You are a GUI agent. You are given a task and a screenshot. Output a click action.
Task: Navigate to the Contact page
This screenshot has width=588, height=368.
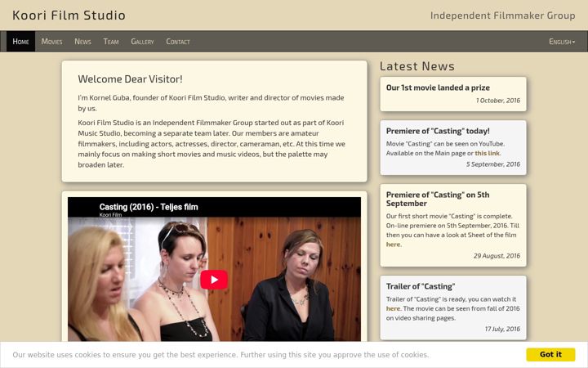point(178,42)
